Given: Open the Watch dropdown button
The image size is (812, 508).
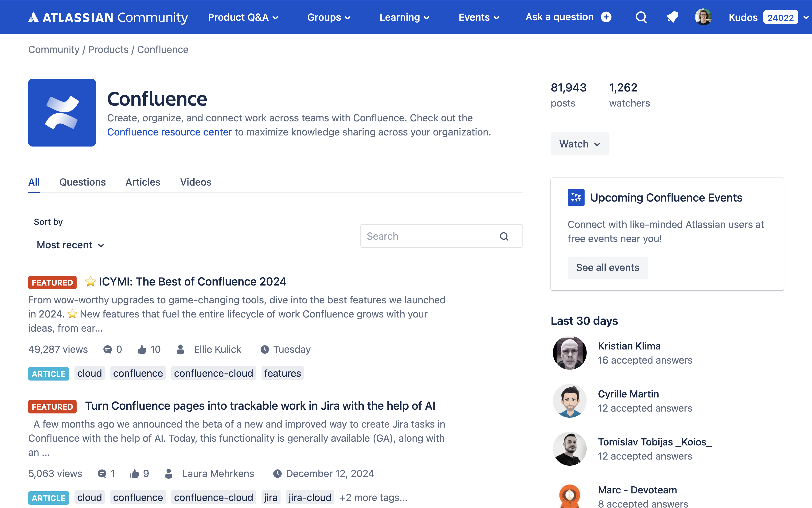Looking at the screenshot, I should click(580, 144).
